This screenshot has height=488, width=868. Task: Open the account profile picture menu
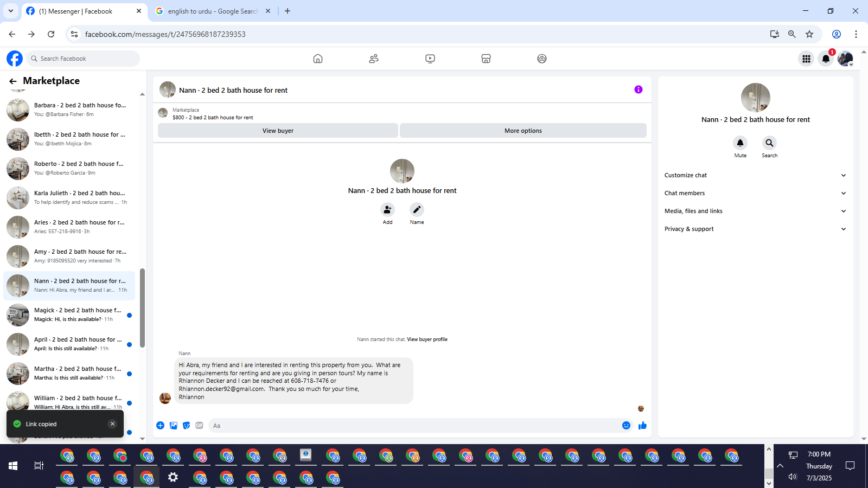point(845,59)
